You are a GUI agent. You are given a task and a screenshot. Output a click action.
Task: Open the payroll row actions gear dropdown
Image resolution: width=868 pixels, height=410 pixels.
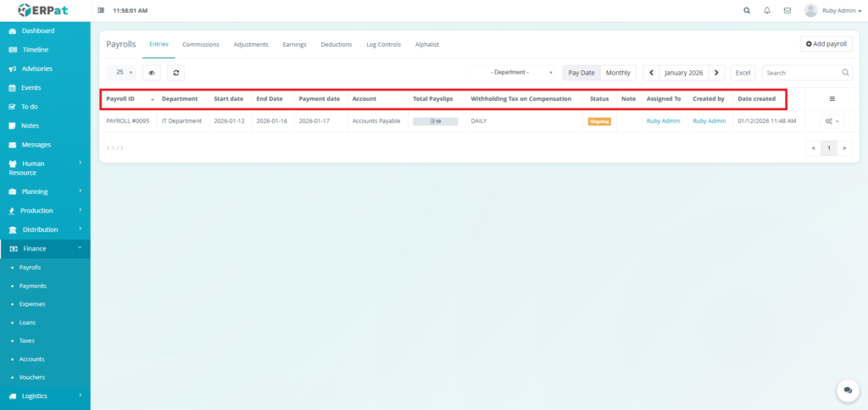pos(832,121)
